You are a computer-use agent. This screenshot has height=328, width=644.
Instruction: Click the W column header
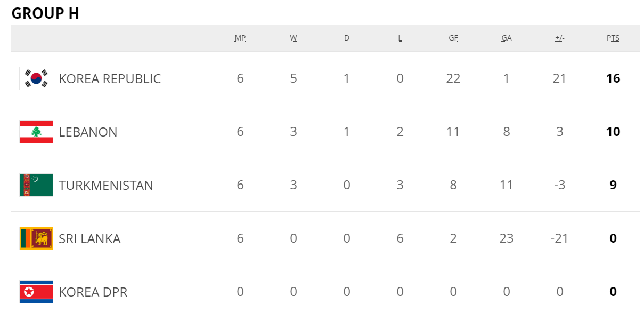pos(294,38)
